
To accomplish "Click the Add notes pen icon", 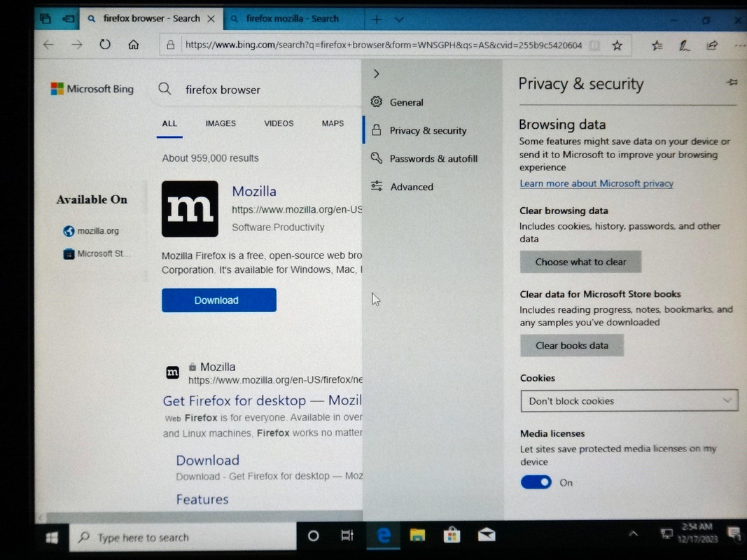I will [685, 45].
